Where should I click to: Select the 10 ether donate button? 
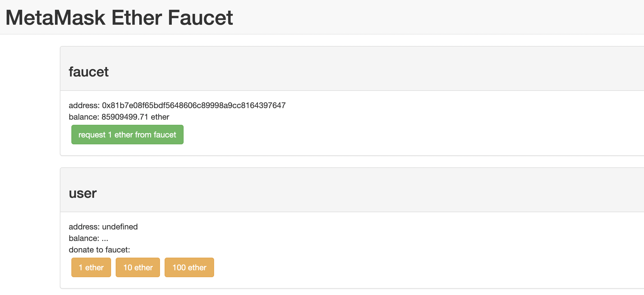click(x=138, y=267)
